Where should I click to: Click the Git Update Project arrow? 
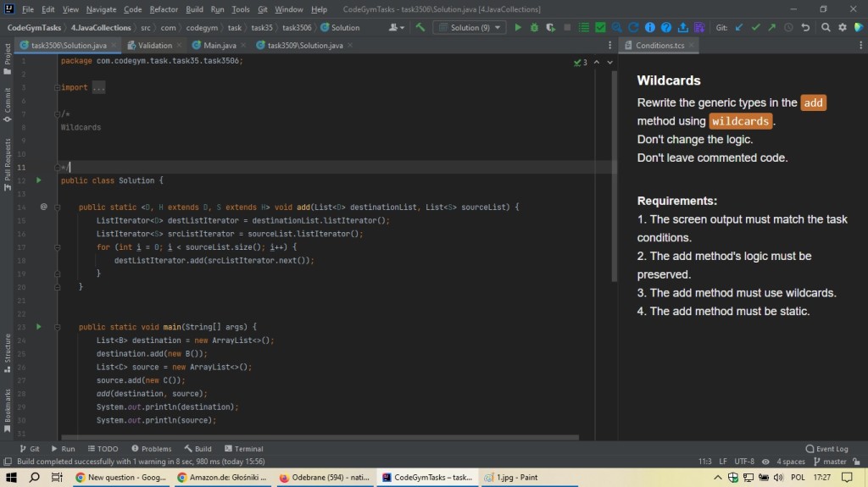tap(739, 28)
